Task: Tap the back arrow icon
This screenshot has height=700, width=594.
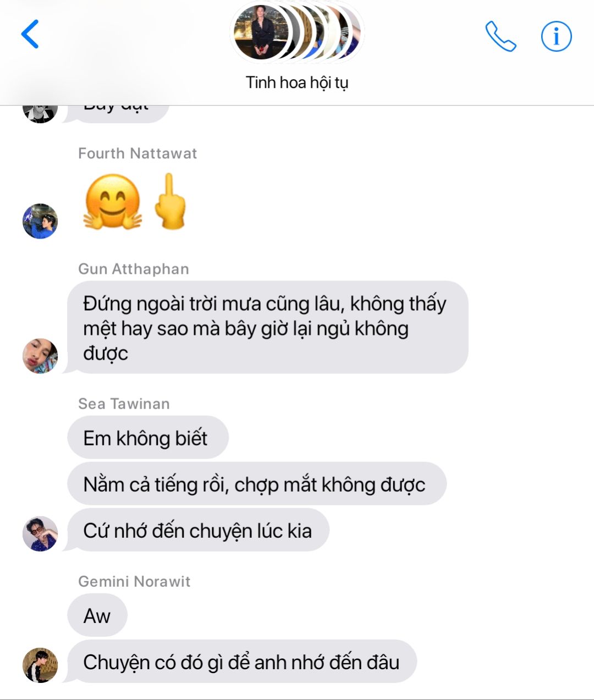Action: click(30, 34)
